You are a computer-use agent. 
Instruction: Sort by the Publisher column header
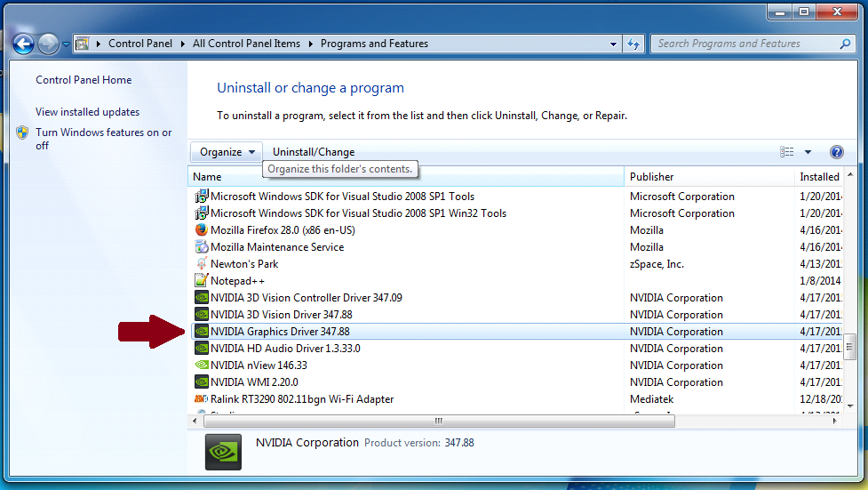tap(709, 177)
